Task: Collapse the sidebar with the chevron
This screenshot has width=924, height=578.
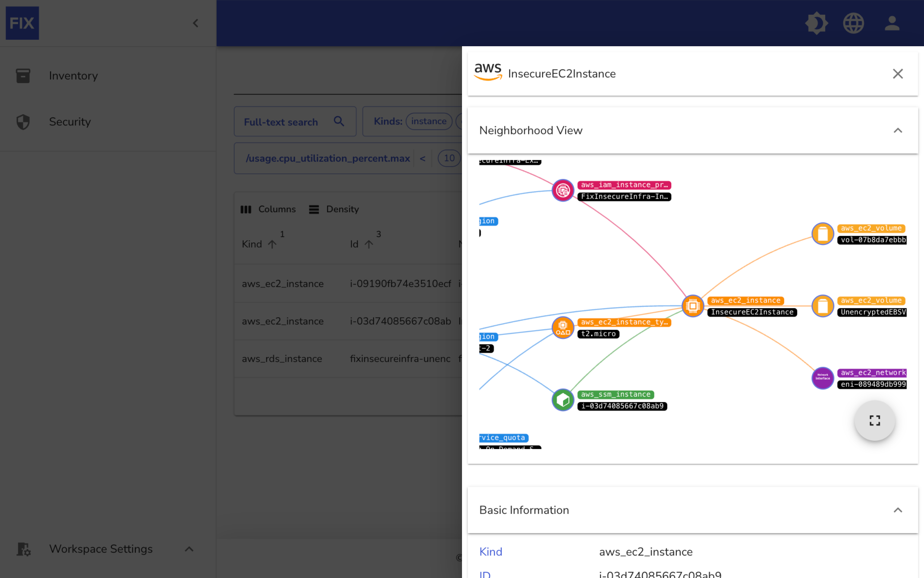Action: (x=196, y=23)
